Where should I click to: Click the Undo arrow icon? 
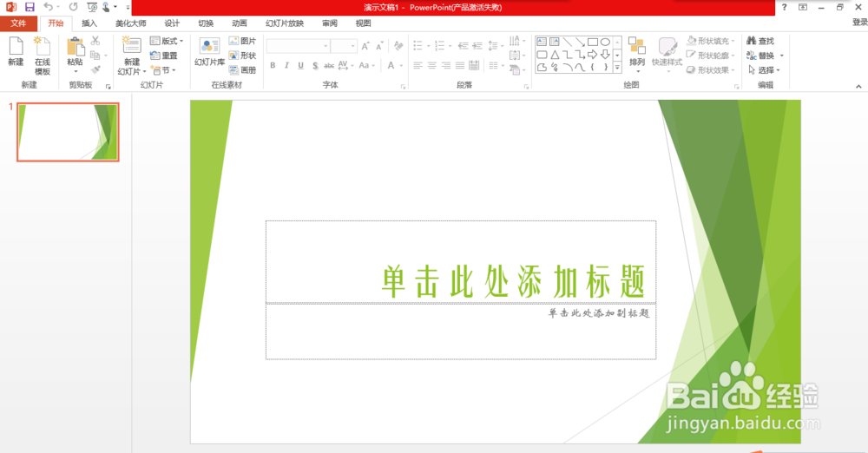click(x=48, y=7)
